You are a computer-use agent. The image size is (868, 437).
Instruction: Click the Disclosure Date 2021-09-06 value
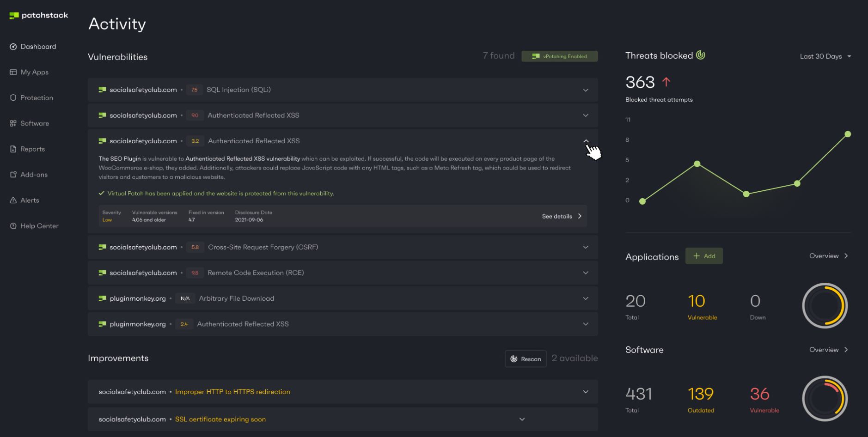[249, 220]
